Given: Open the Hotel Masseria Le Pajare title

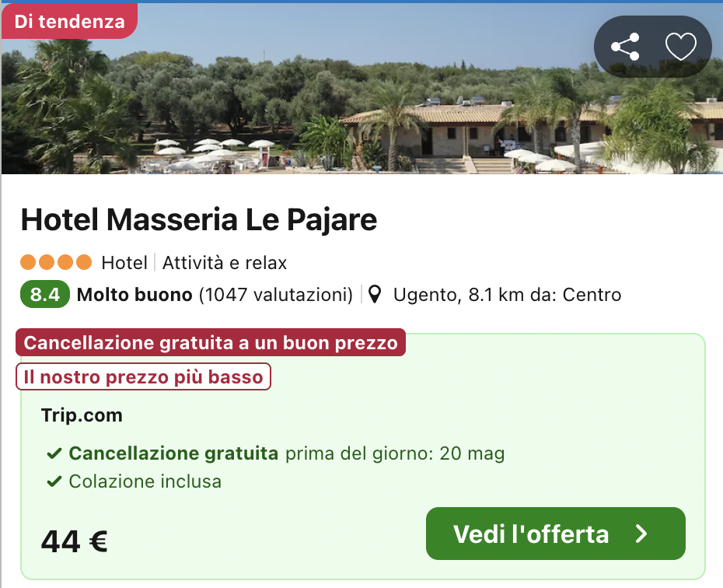Looking at the screenshot, I should pos(199,220).
